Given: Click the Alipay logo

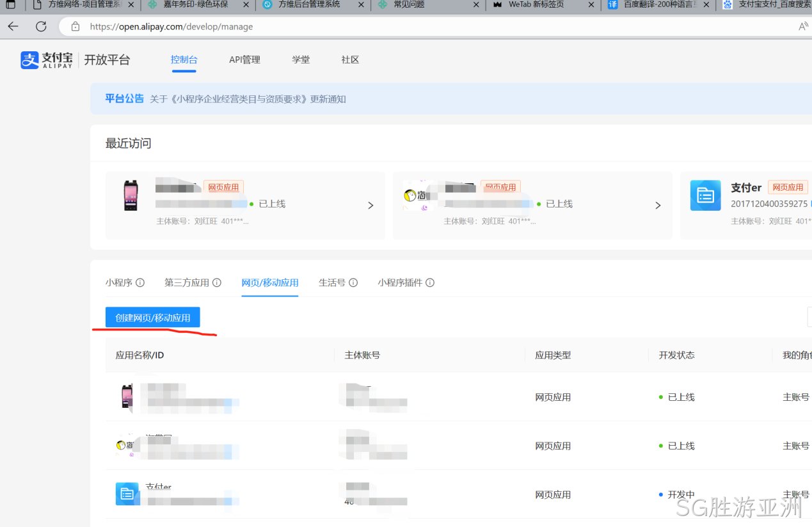Looking at the screenshot, I should pos(46,60).
